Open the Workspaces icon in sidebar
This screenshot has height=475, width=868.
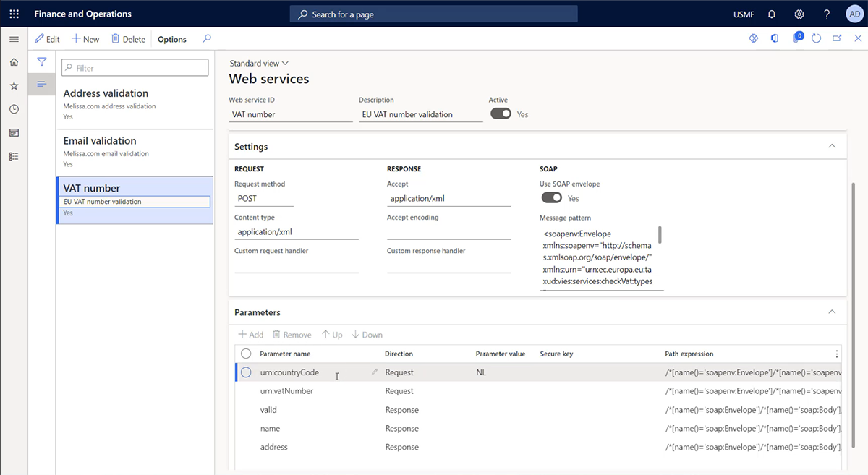14,133
